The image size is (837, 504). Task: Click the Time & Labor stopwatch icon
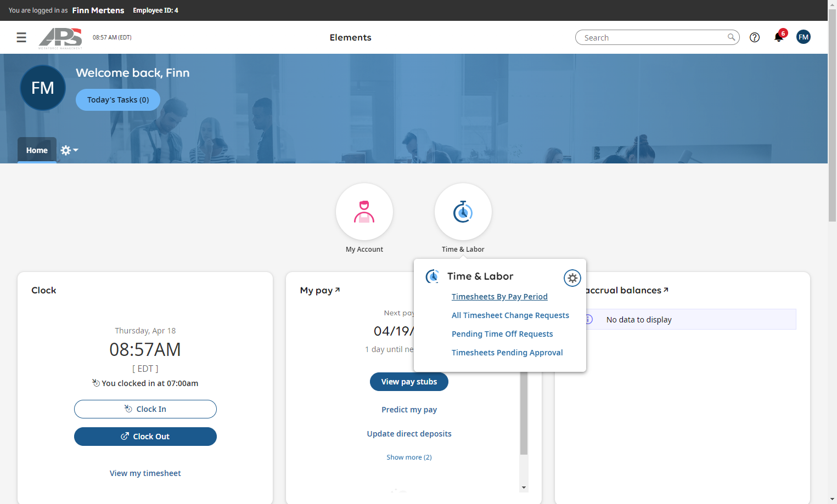click(x=463, y=212)
